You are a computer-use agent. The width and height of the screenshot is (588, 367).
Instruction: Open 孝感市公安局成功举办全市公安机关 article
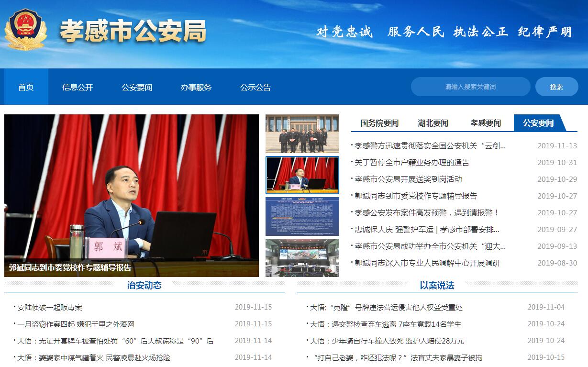[430, 246]
